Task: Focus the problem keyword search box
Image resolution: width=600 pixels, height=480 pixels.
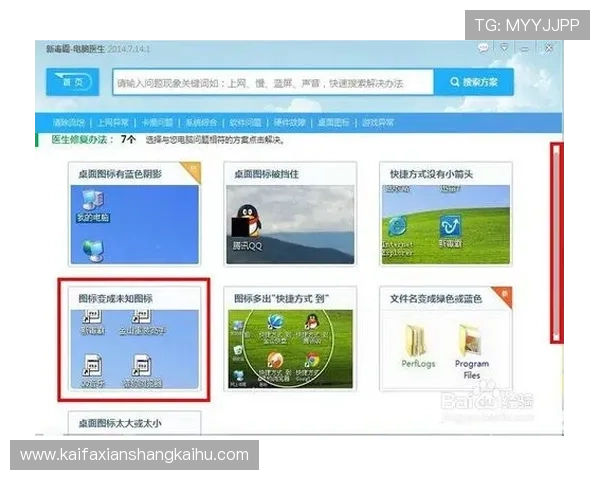Action: point(273,82)
